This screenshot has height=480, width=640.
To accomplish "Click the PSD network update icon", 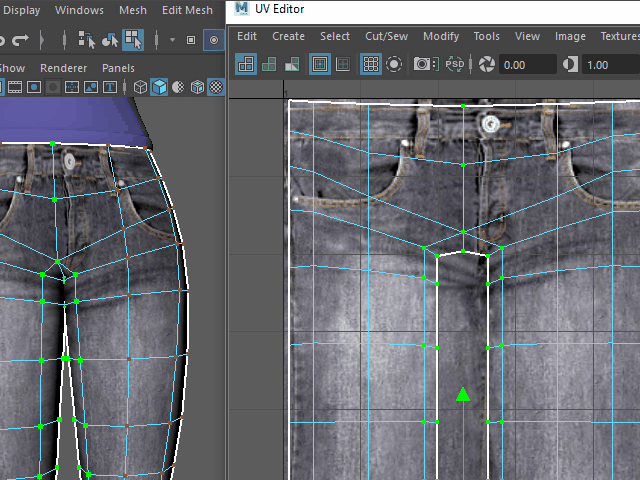I will coord(454,64).
